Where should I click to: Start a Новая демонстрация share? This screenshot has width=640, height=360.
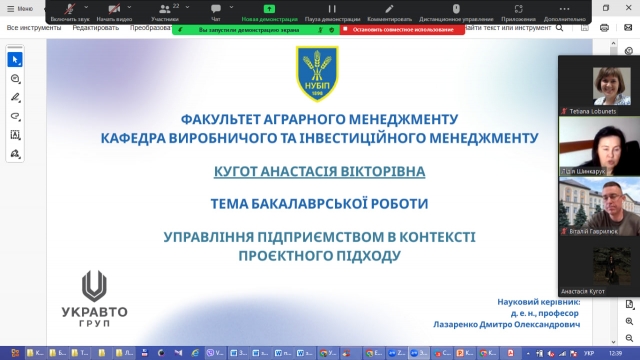tap(269, 12)
